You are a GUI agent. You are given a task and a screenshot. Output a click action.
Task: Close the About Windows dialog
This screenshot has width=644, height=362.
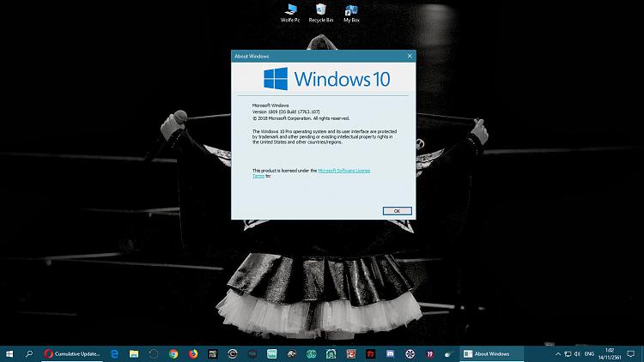pos(410,57)
